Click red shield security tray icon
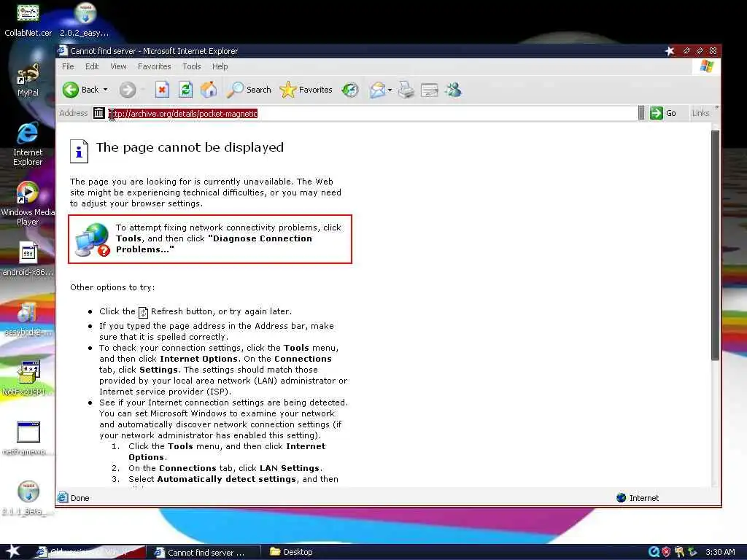747x560 pixels. click(x=666, y=552)
